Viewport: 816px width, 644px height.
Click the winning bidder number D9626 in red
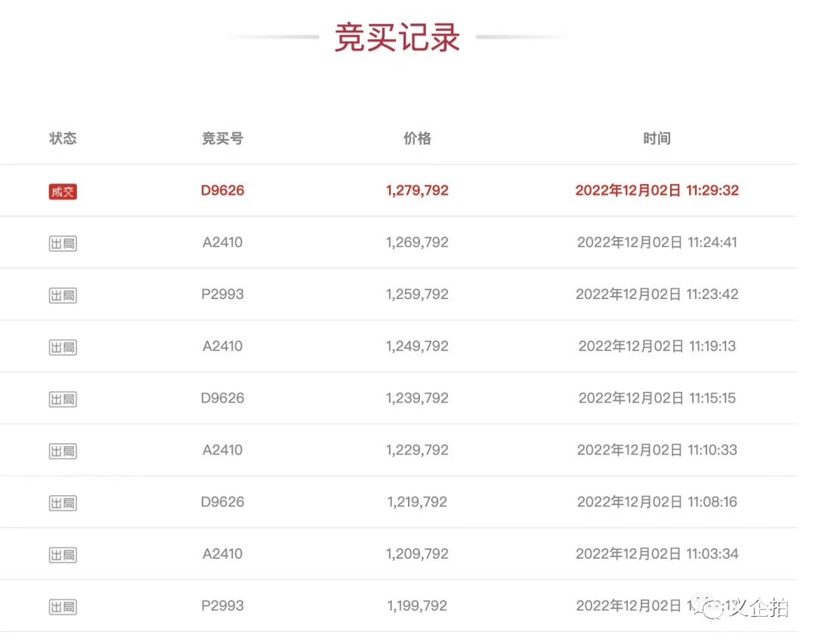click(222, 190)
